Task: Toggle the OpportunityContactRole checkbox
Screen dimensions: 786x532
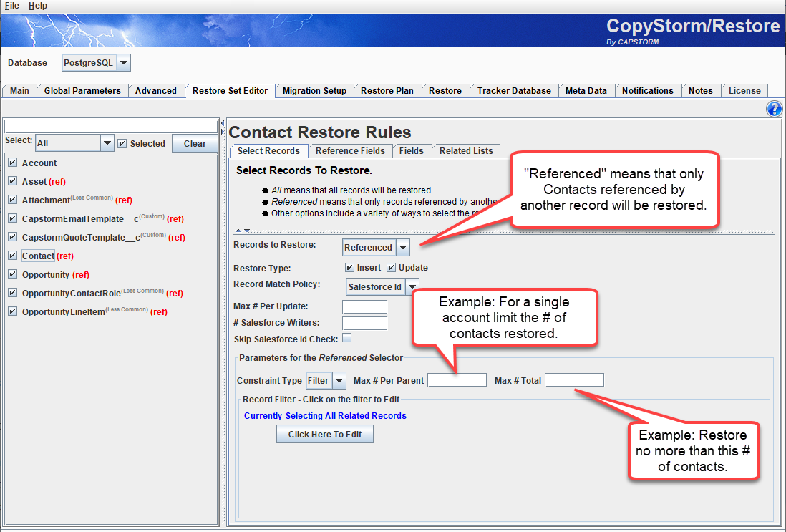Action: pyautogui.click(x=13, y=292)
